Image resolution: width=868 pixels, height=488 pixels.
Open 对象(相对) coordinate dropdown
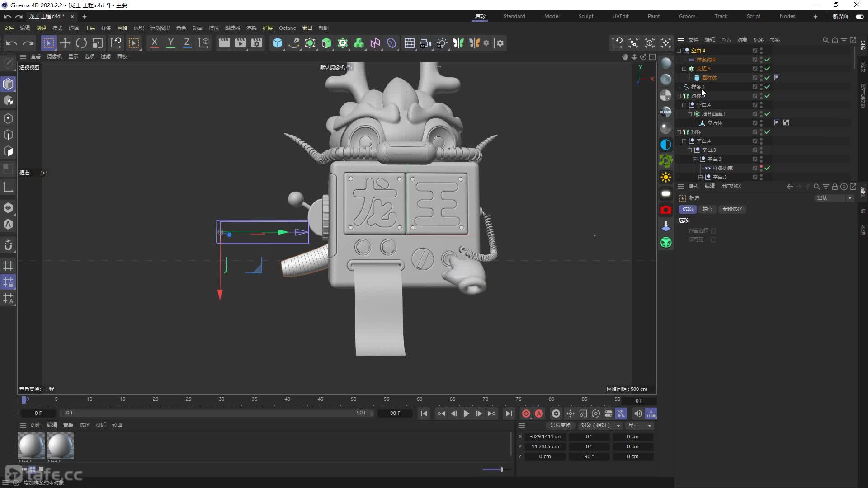[x=600, y=425]
